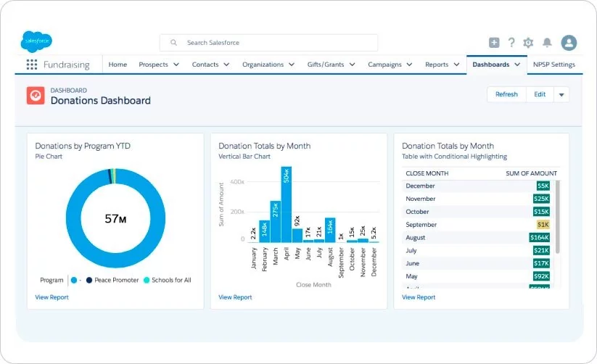
Task: Click the global actions plus icon
Action: point(494,43)
